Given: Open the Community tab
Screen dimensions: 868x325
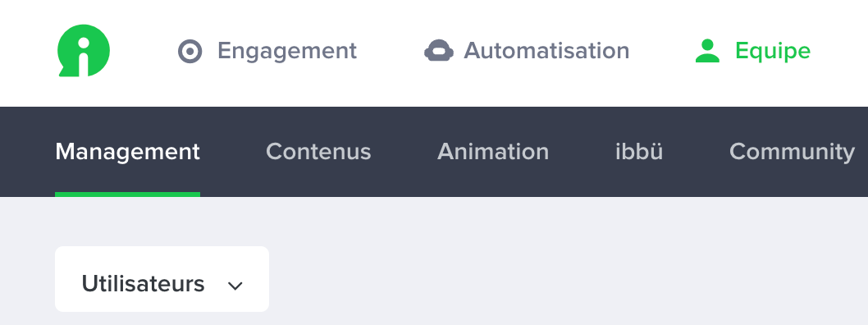Looking at the screenshot, I should [793, 152].
